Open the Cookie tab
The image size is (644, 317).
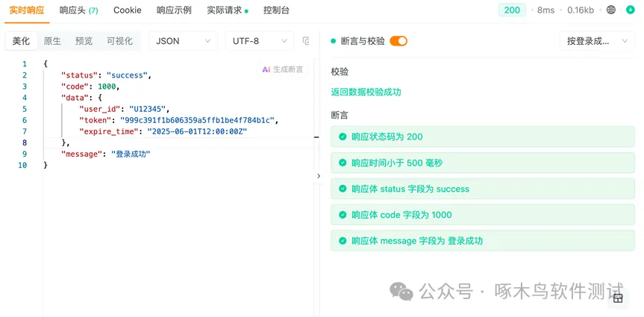pyautogui.click(x=128, y=10)
